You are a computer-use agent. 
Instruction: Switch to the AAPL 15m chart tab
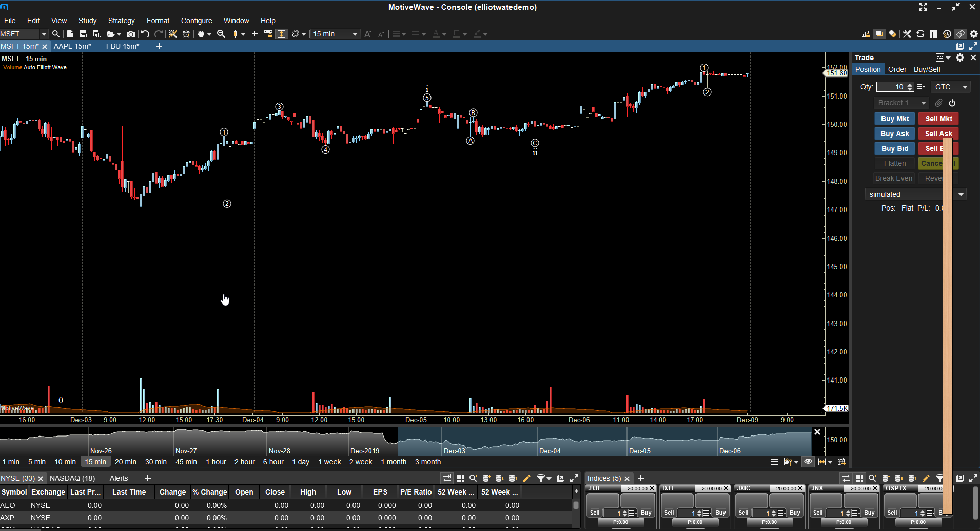[72, 46]
